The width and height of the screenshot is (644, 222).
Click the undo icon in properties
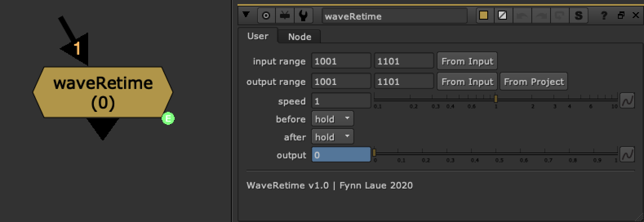[522, 16]
